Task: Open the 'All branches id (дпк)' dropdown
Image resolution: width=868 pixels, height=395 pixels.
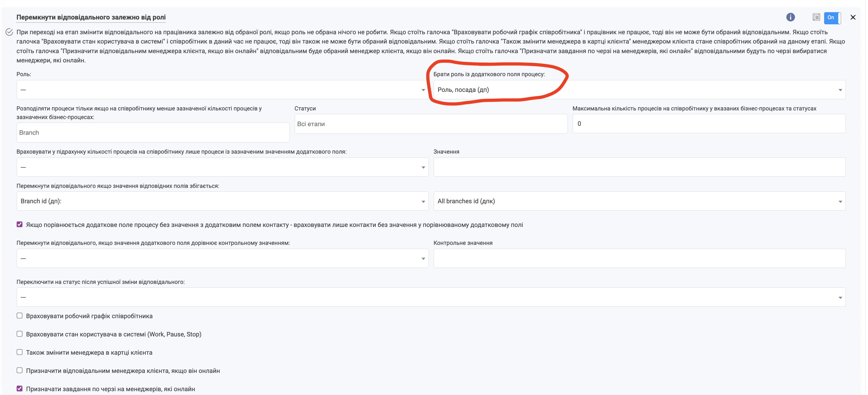Action: tap(639, 201)
